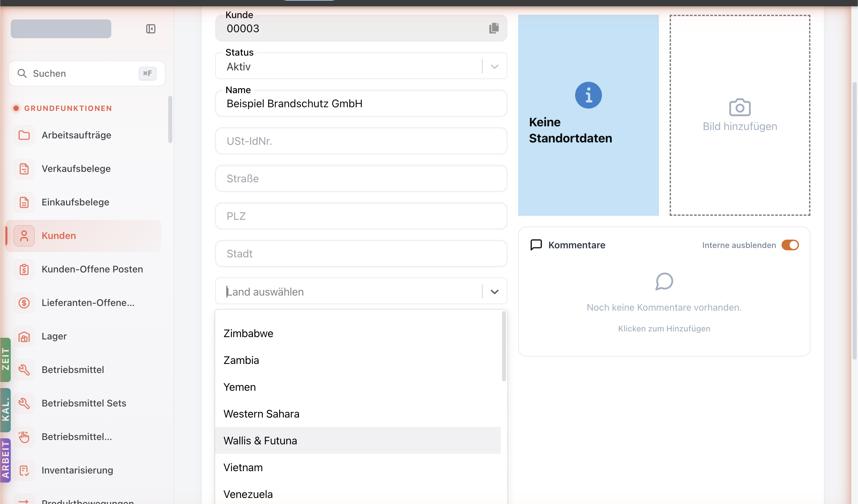Close the Land auswählen dropdown arrow

click(x=494, y=292)
